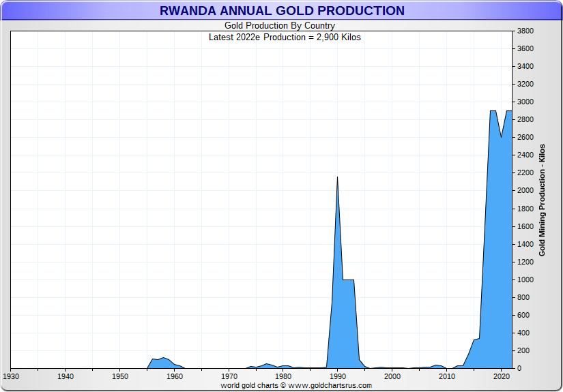Click the 2020 dip between the two recent peaks
The height and width of the screenshot is (392, 563).
click(x=502, y=138)
